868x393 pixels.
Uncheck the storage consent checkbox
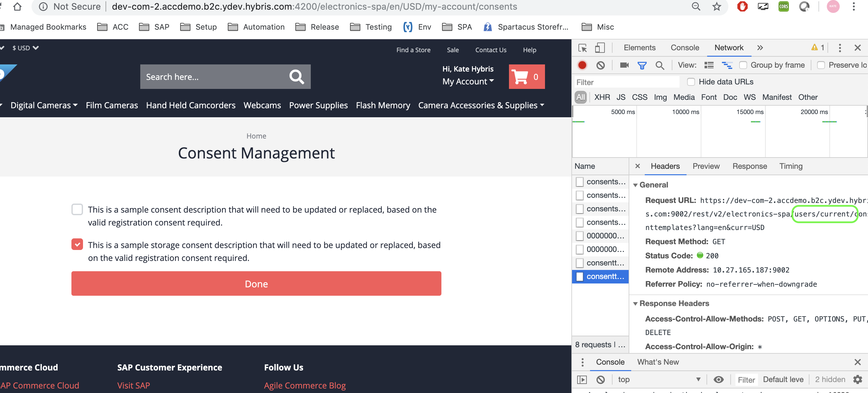77,244
